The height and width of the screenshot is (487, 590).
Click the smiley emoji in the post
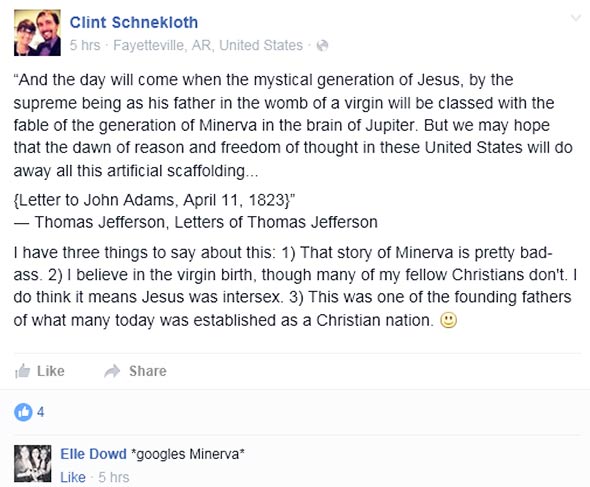449,320
